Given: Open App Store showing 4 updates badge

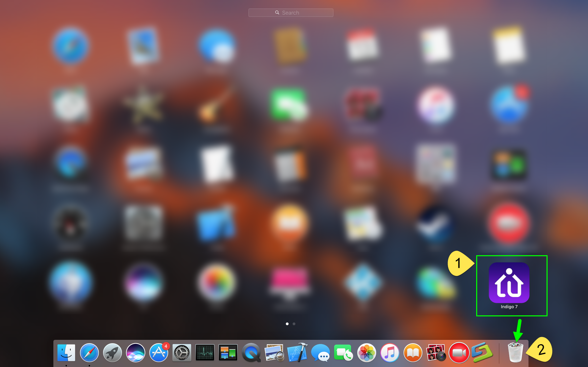Looking at the screenshot, I should [x=158, y=353].
